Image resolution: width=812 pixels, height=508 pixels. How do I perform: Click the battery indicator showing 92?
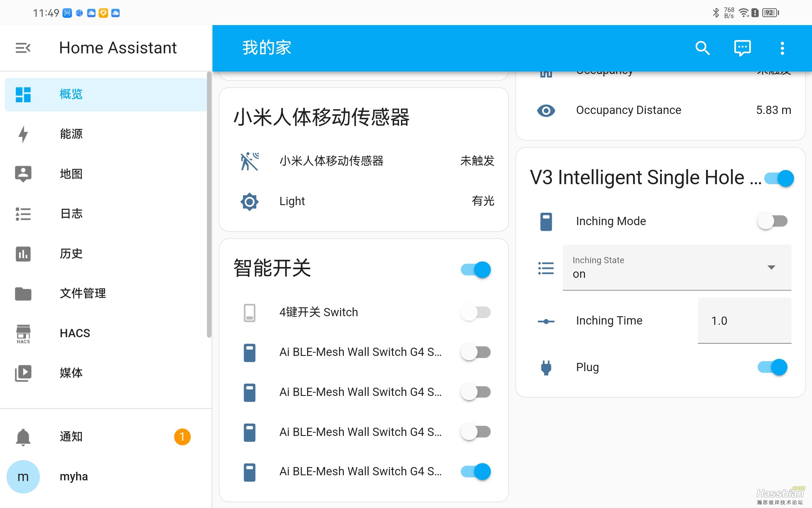(770, 13)
